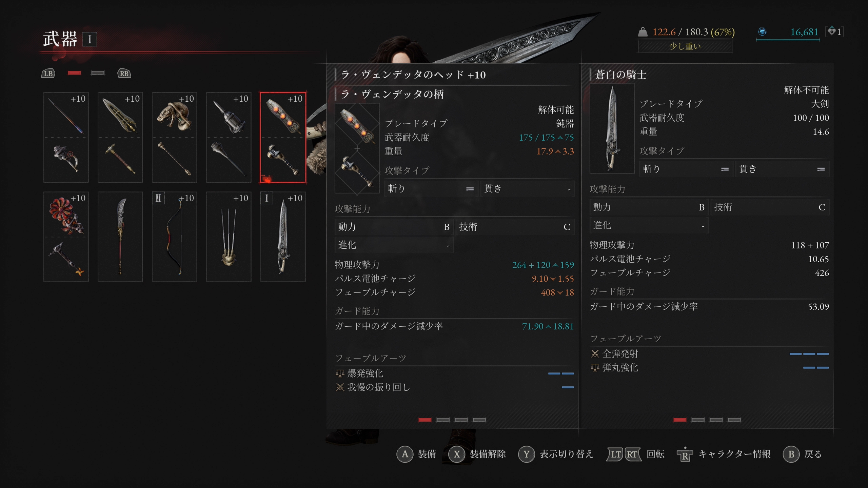Image resolution: width=868 pixels, height=488 pixels.
Task: Select the snake-head weapon slot
Action: coord(174,137)
